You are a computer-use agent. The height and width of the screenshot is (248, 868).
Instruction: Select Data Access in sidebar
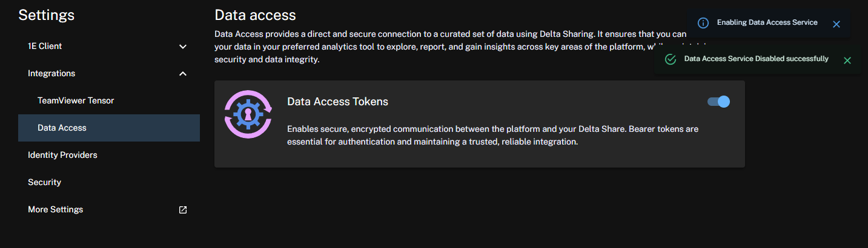[62, 128]
